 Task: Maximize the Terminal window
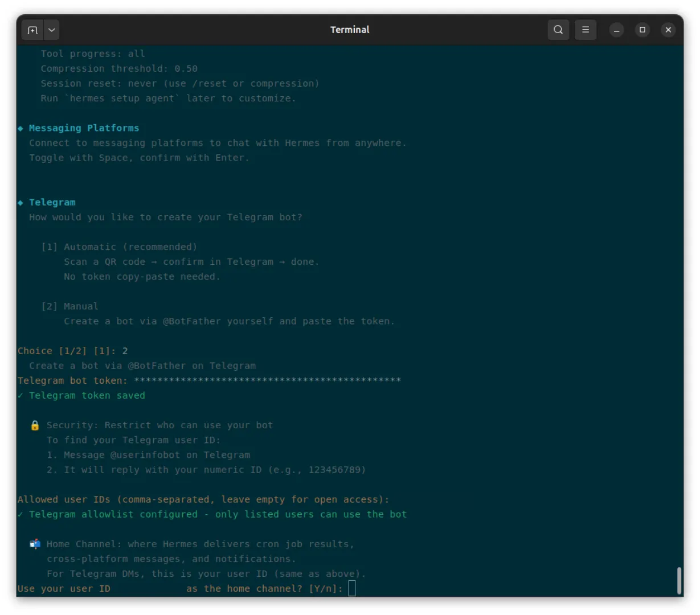(642, 30)
